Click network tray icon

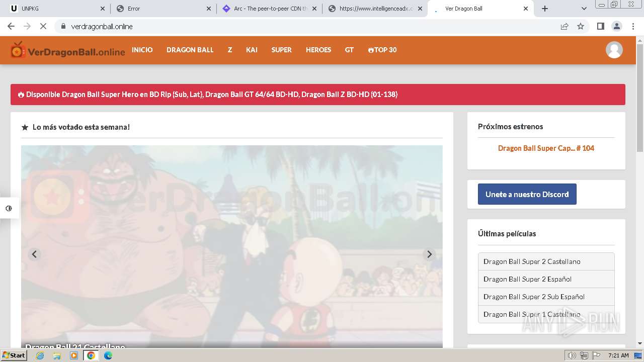(584, 355)
